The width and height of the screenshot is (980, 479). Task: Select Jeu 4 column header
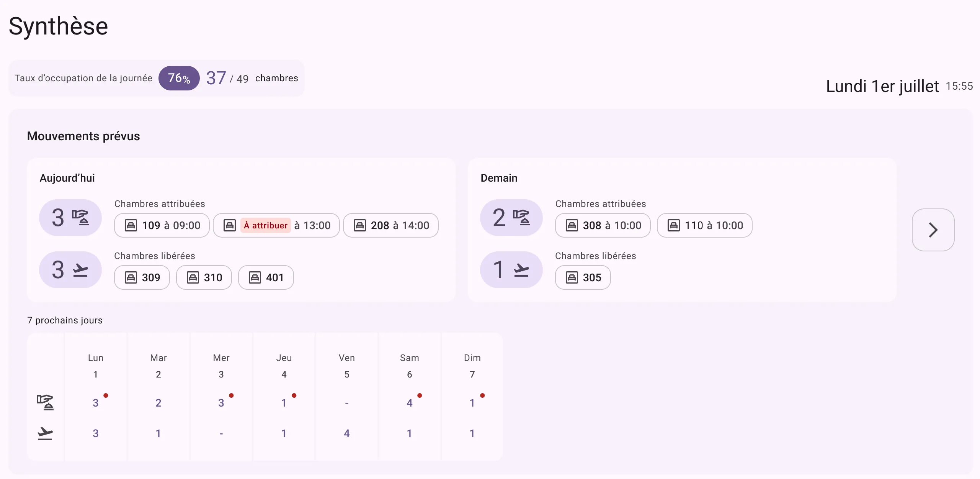284,366
